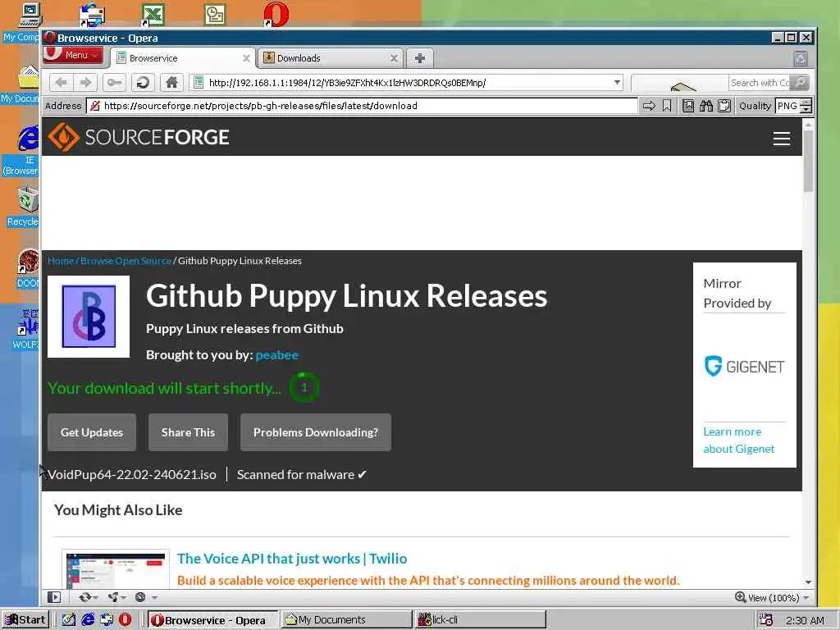Click Learn more about Gigenet link
Image resolution: width=840 pixels, height=630 pixels.
click(x=739, y=440)
